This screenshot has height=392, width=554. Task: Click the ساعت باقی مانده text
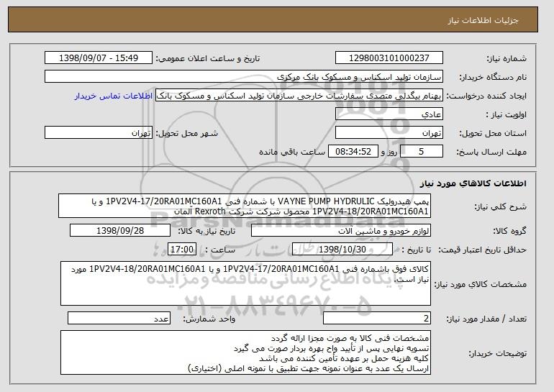coord(292,152)
